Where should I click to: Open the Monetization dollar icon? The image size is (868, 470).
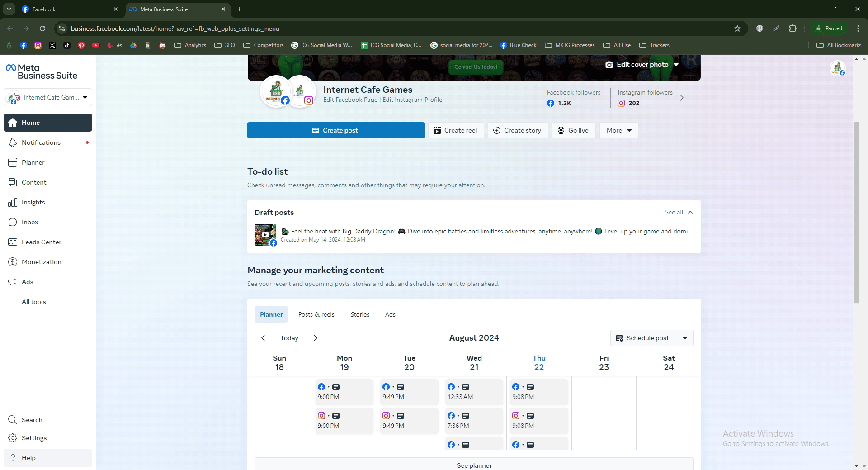point(13,262)
